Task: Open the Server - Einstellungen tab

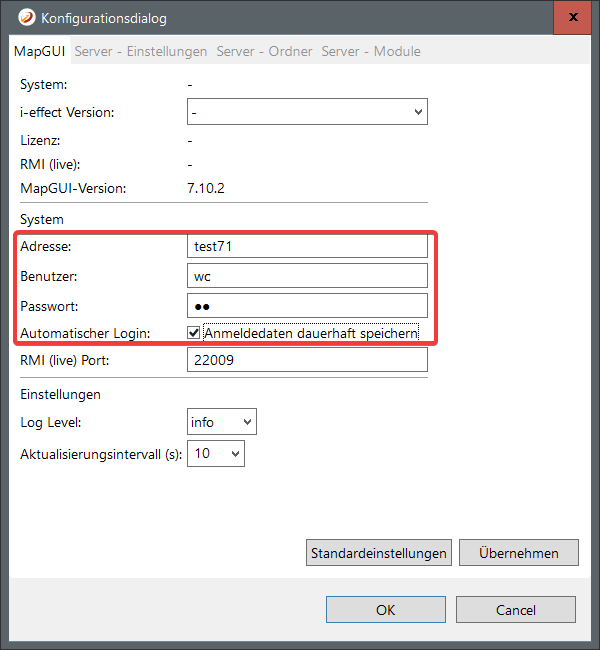Action: coord(141,51)
